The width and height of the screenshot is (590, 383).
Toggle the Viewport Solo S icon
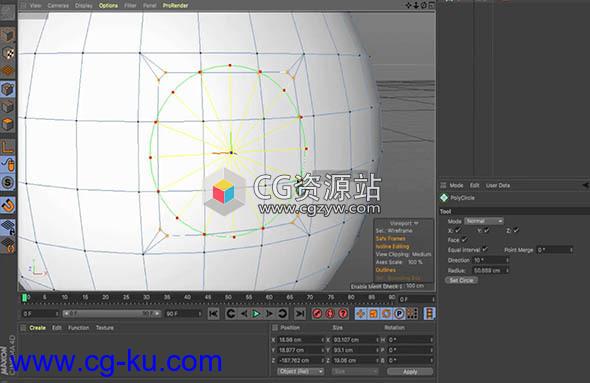point(8,182)
